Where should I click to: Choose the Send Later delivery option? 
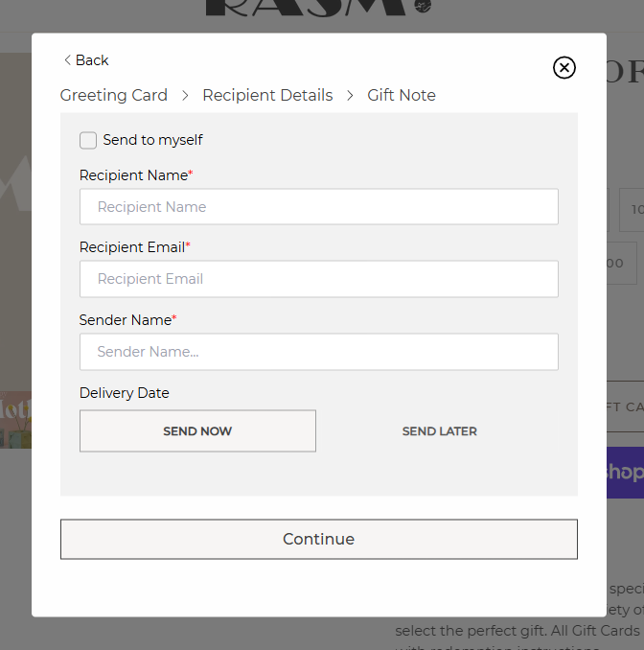(439, 431)
